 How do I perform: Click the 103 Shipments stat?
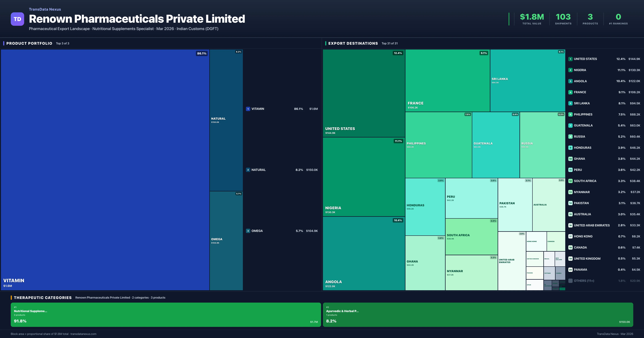click(x=563, y=19)
